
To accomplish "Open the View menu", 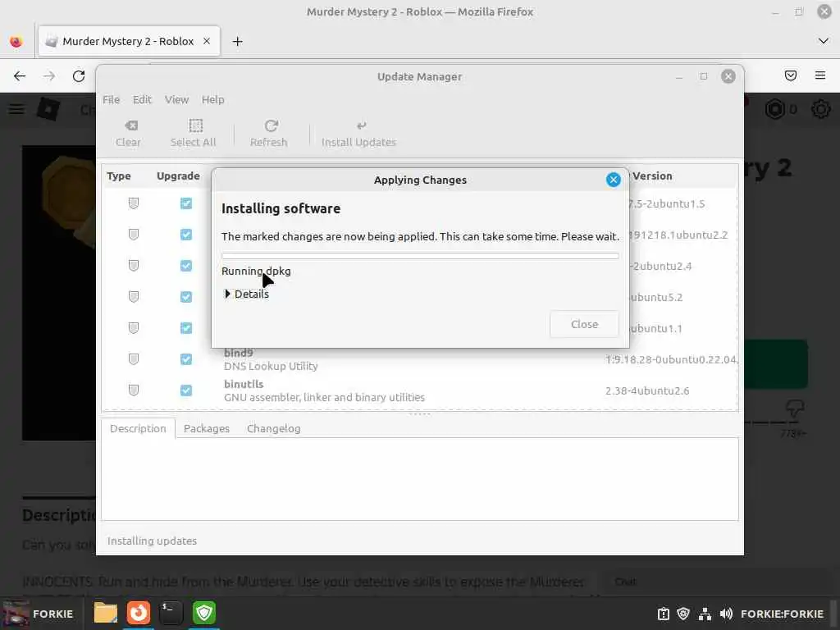I will 176,99.
